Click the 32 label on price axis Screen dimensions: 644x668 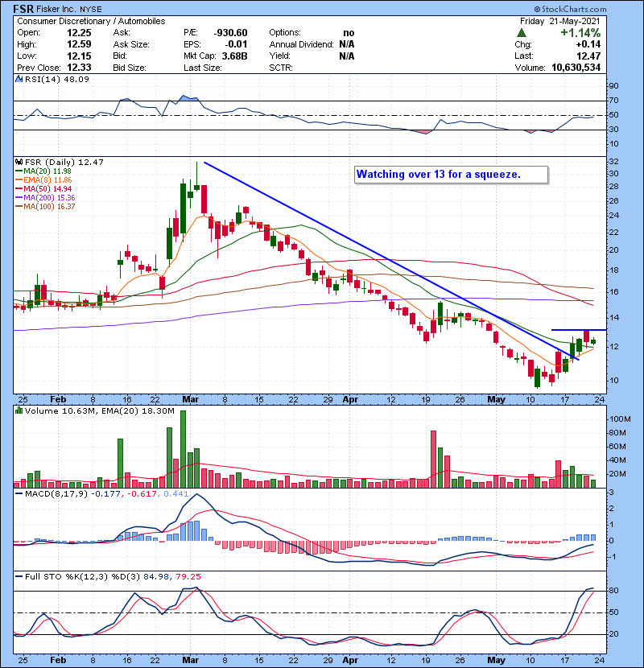tap(613, 162)
